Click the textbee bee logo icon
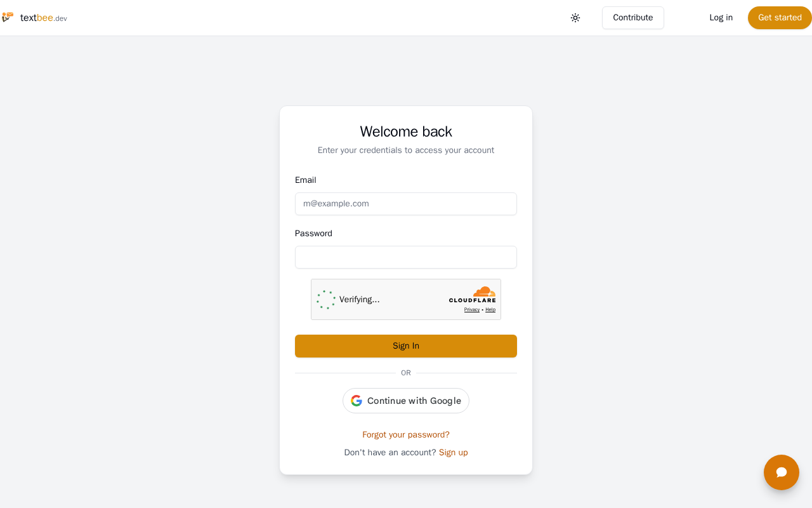 (x=8, y=17)
